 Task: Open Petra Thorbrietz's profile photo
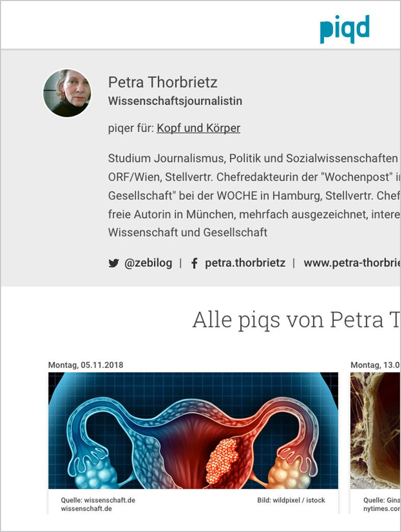tap(67, 93)
